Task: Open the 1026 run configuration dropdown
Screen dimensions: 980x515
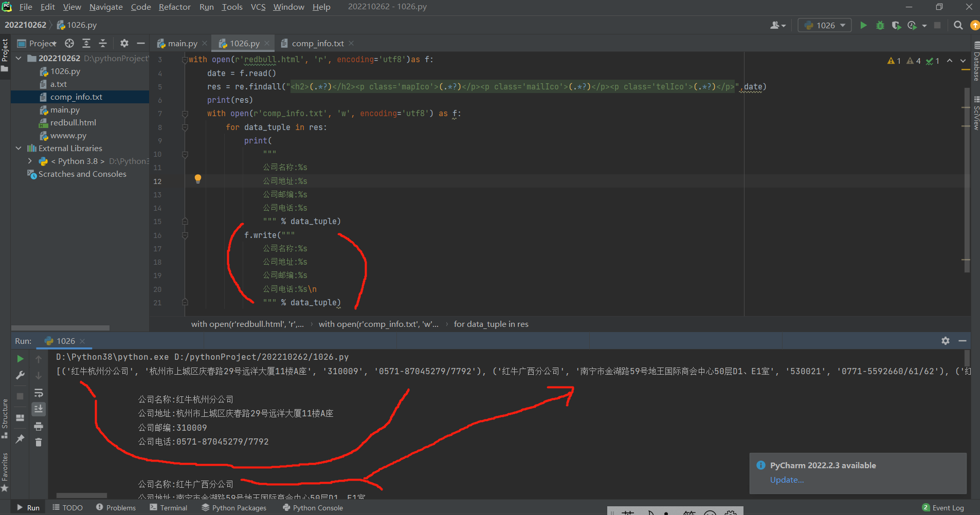Action: 825,25
